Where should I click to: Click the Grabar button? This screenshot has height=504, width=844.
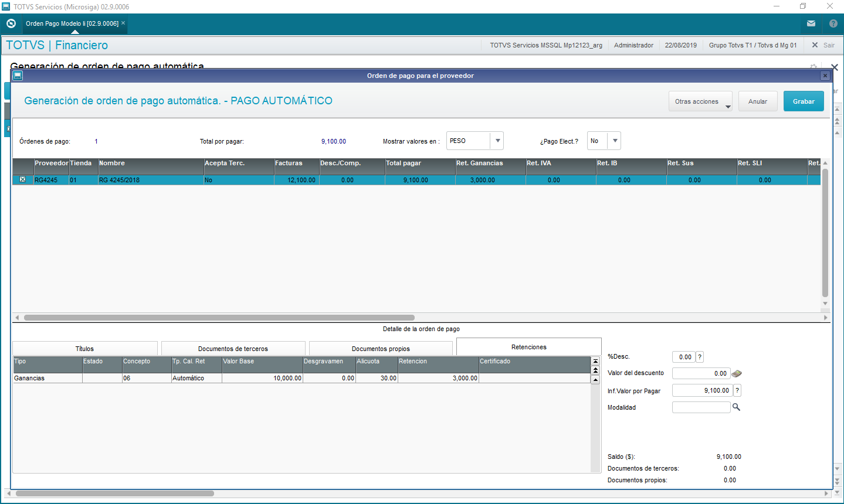coord(804,101)
